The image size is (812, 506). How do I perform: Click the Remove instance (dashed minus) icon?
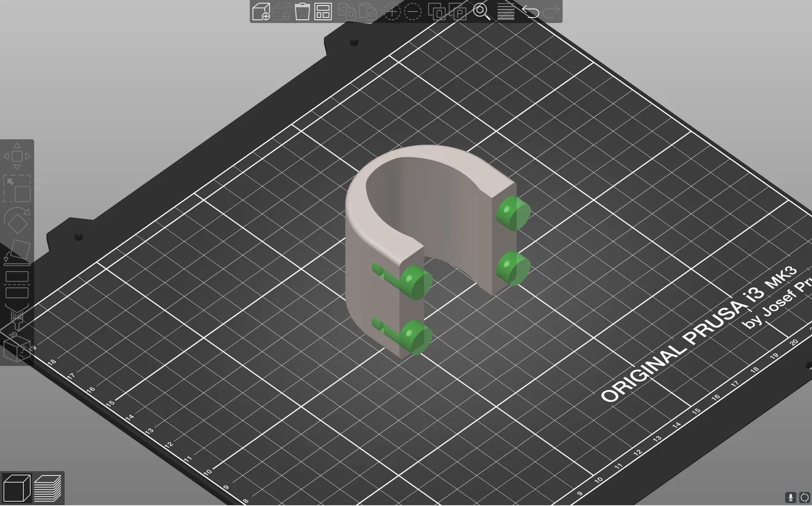[x=413, y=12]
